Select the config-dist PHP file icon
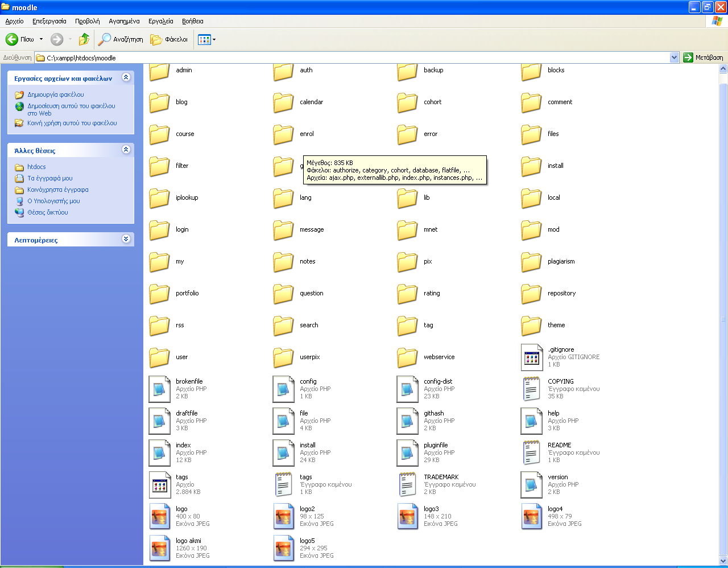The height and width of the screenshot is (568, 728). (407, 389)
